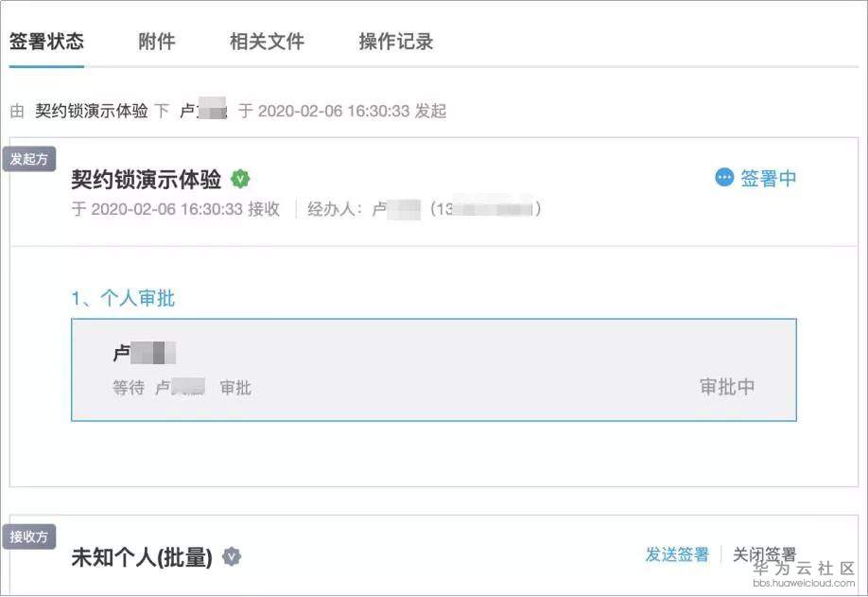Click the 未知个人(批量) recipient title

(142, 558)
